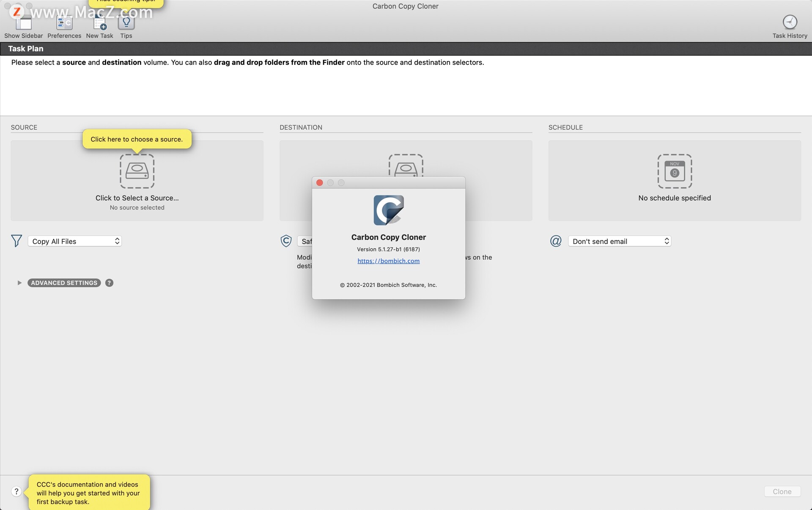Click the SOURCE section heading
The width and height of the screenshot is (812, 510).
click(24, 127)
